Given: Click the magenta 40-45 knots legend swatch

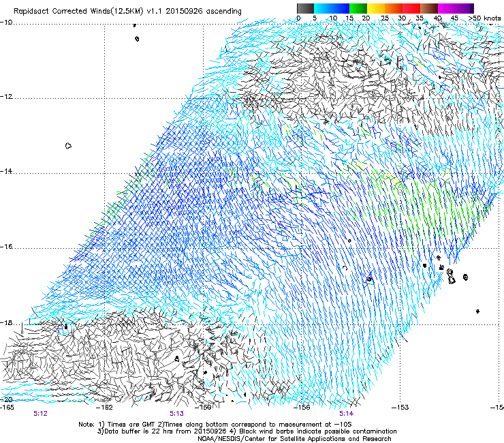Looking at the screenshot, I should [447, 8].
